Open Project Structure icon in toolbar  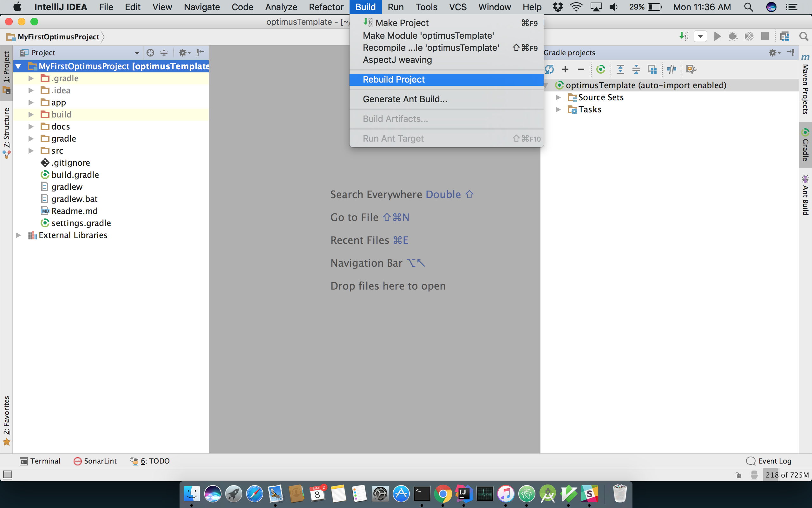[785, 36]
